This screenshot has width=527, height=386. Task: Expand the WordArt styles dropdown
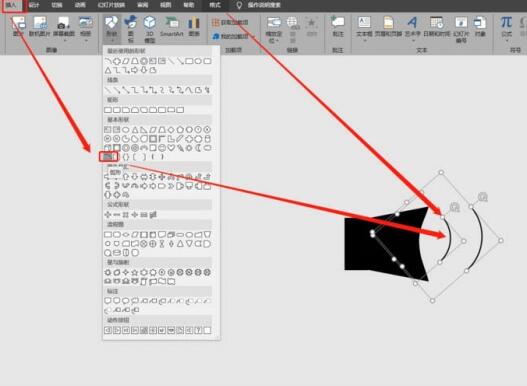(x=413, y=40)
